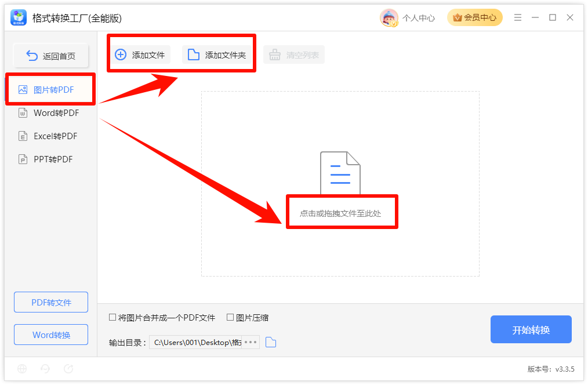Enable 将图片合并成一个PDF文件 checkbox
The image size is (588, 385).
point(112,318)
